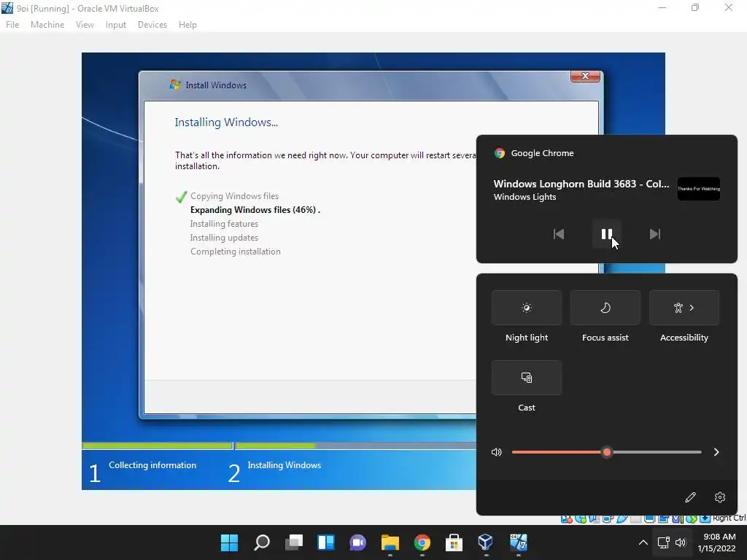747x560 pixels.
Task: Click the 'Installing Windows...' heading
Action: point(226,122)
